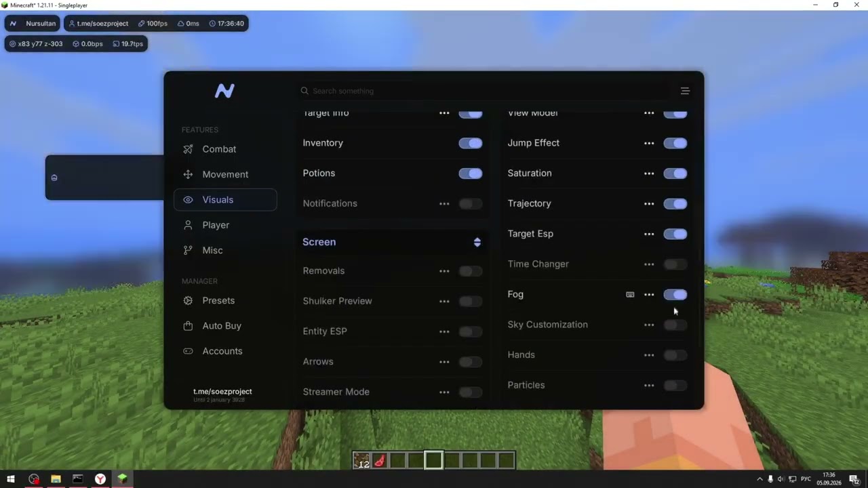868x488 pixels.
Task: Enable the Removals toggle
Action: (x=470, y=271)
